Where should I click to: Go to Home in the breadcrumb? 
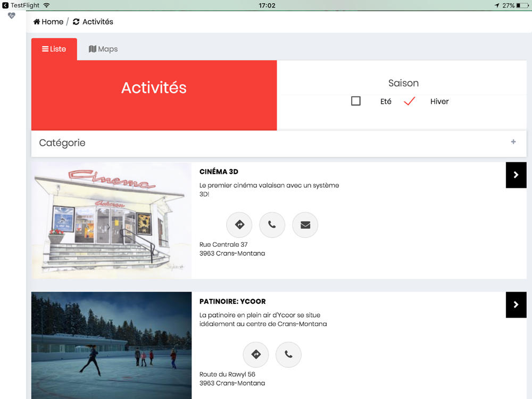tap(48, 22)
